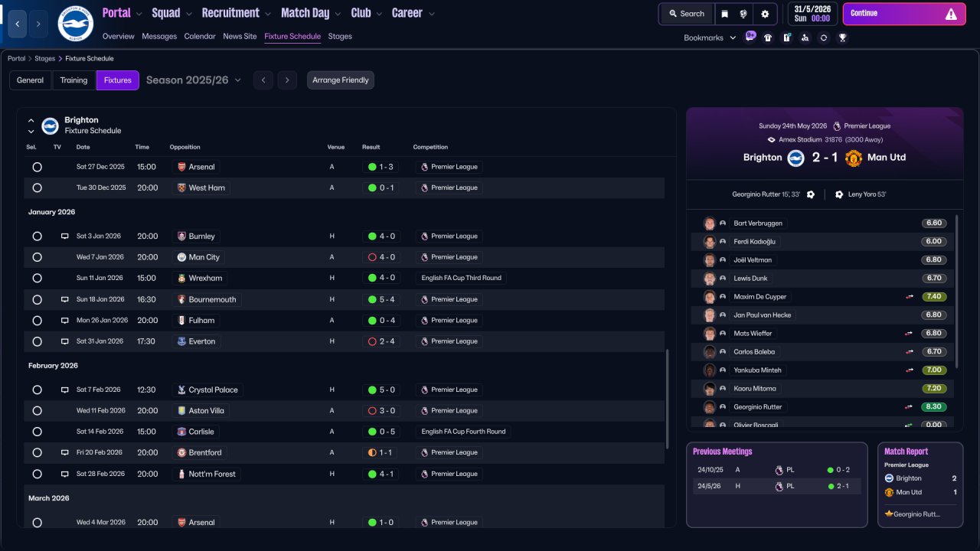Switch to the Stages tab
Screen dimensions: 980x551
340,36
